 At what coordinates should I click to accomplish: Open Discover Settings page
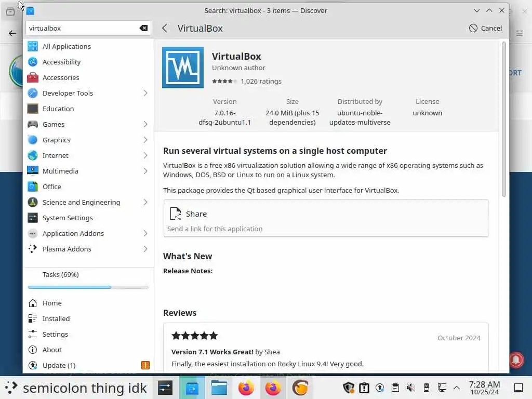[88, 335]
